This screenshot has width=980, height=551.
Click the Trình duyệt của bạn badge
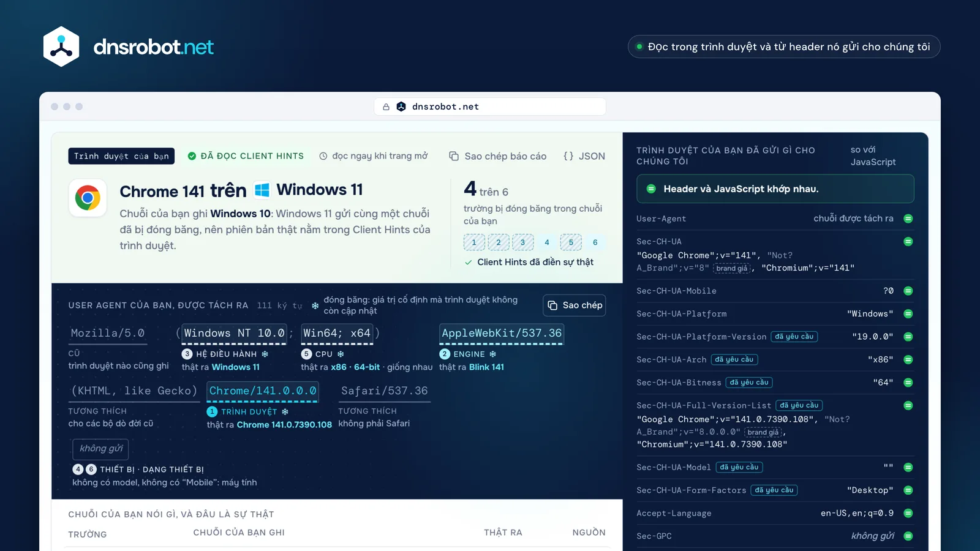point(121,156)
